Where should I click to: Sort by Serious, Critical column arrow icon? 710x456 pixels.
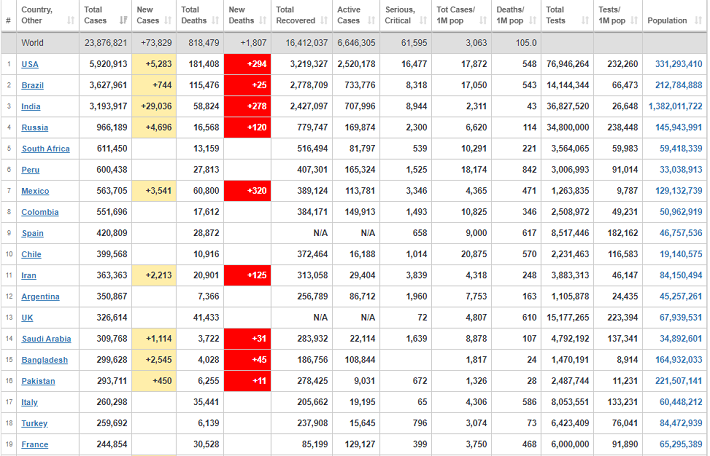point(423,20)
